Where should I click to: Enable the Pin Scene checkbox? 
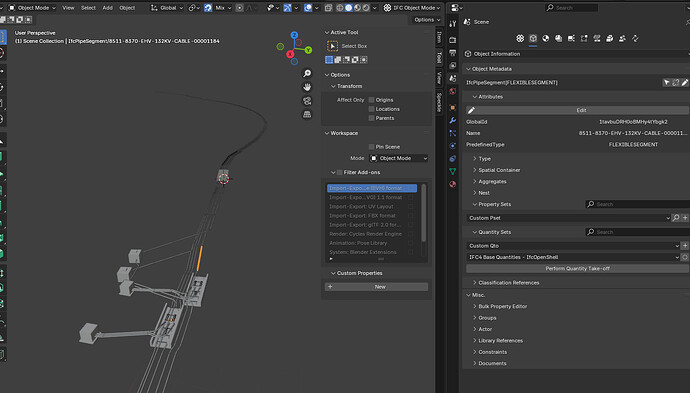[x=371, y=147]
